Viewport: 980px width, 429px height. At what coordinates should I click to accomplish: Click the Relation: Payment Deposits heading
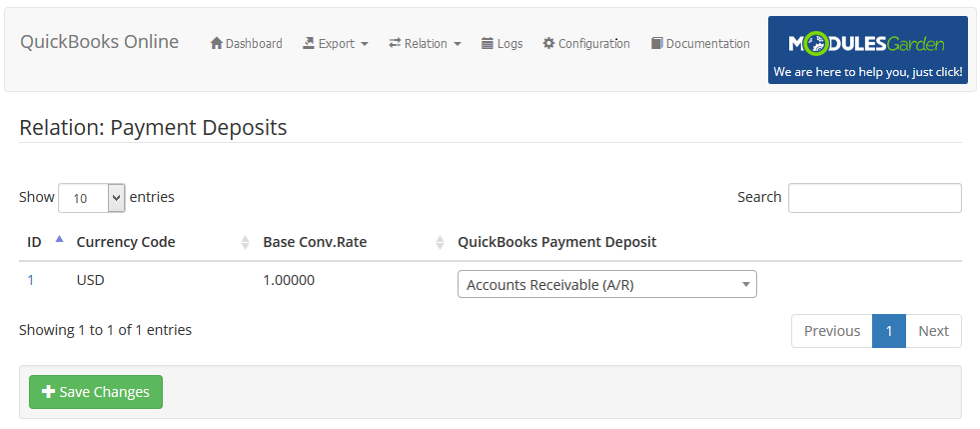(x=153, y=128)
